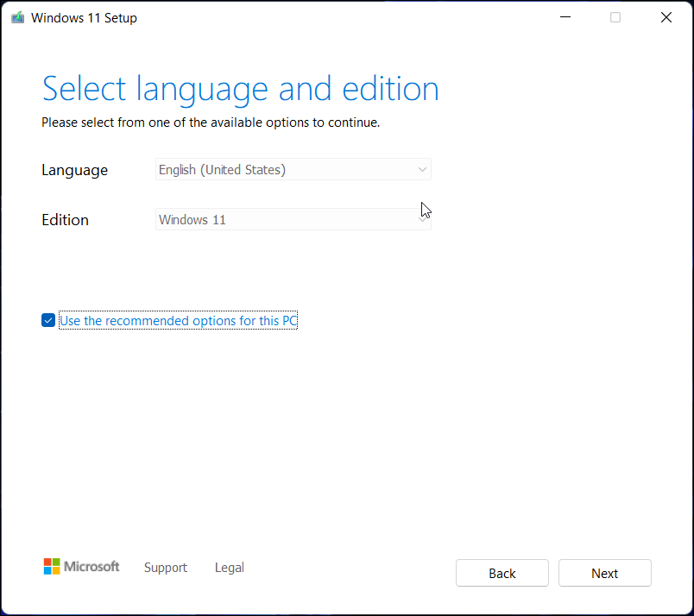This screenshot has height=616, width=694.
Task: Go Back to the previous setup step
Action: [502, 573]
